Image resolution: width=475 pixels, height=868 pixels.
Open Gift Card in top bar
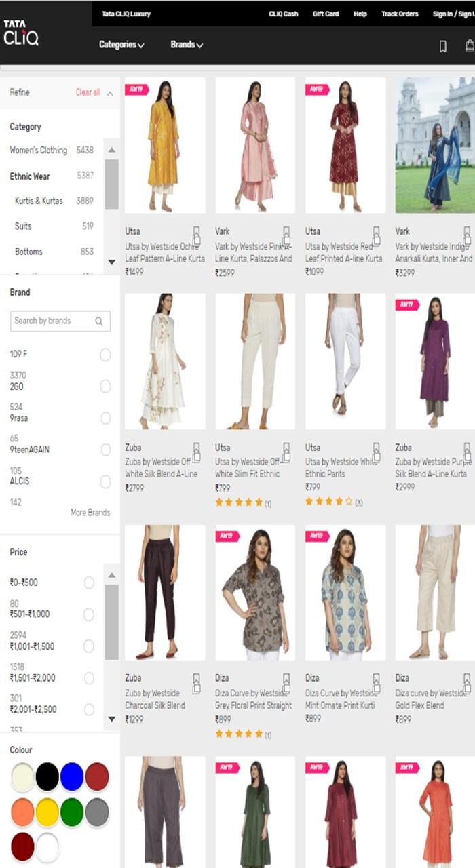point(326,14)
